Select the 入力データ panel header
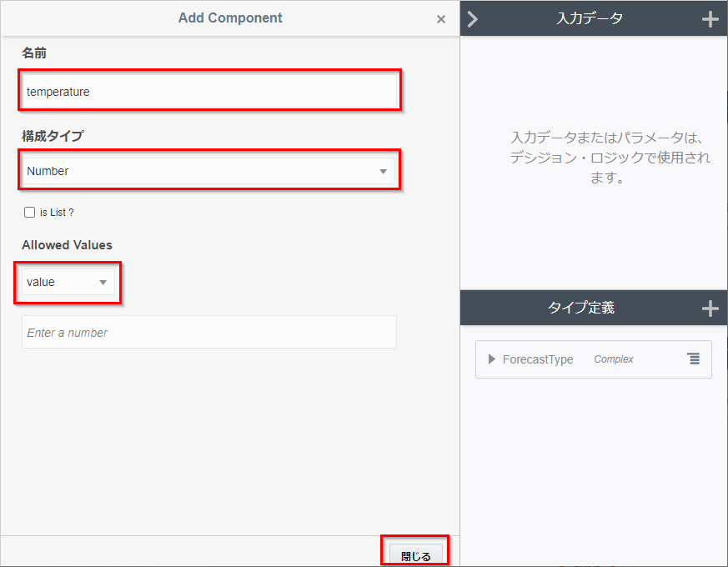 pos(589,18)
